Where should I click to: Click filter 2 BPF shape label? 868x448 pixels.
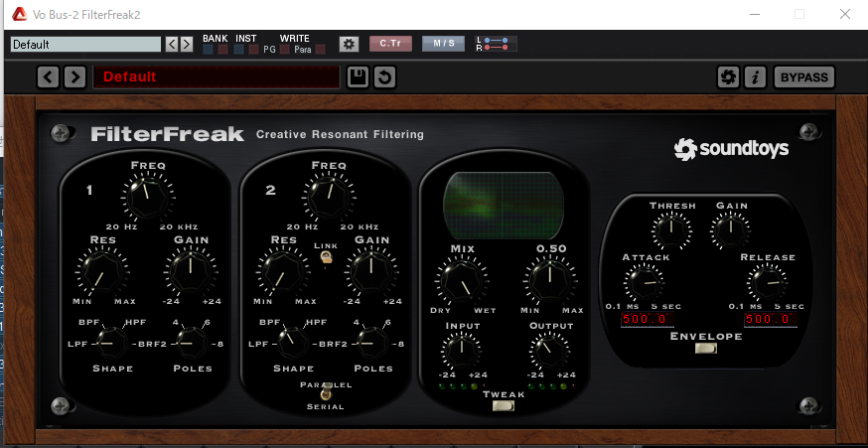[269, 322]
